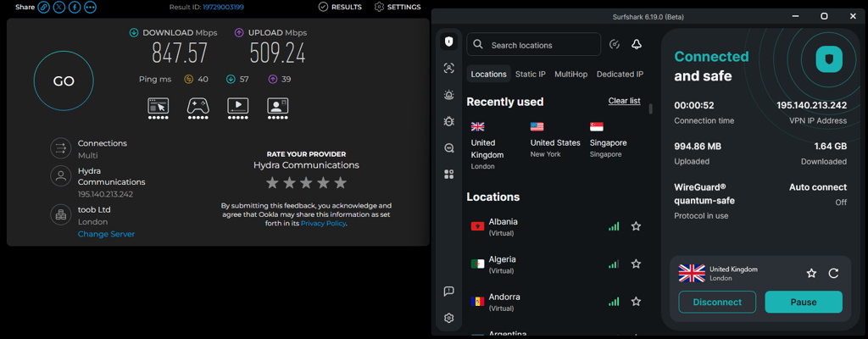Open Speedtest SETTINGS
The height and width of the screenshot is (339, 868).
pyautogui.click(x=398, y=7)
